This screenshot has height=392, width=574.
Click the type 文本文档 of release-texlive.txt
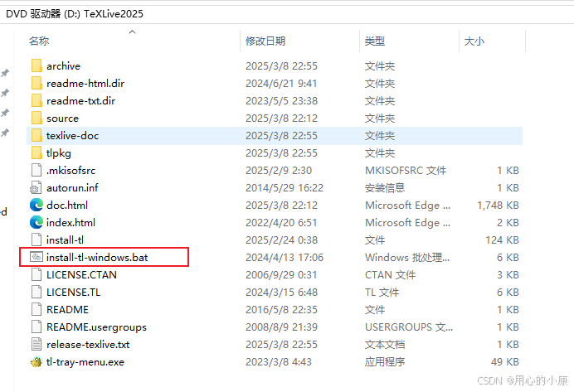[x=385, y=345]
